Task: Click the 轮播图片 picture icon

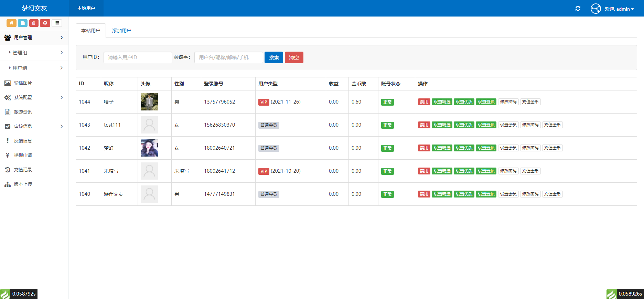Action: [8, 83]
